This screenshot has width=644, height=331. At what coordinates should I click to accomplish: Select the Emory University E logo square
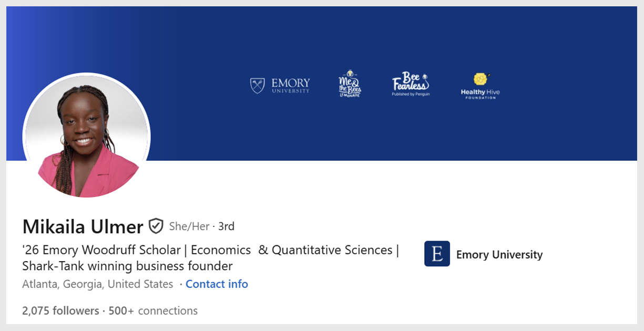click(437, 254)
